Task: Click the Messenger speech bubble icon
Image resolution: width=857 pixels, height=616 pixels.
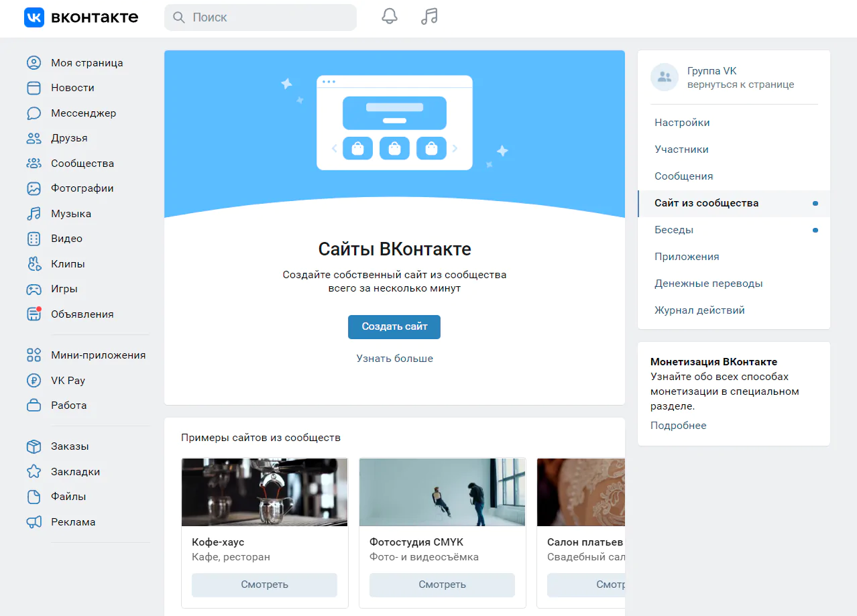Action: point(34,113)
